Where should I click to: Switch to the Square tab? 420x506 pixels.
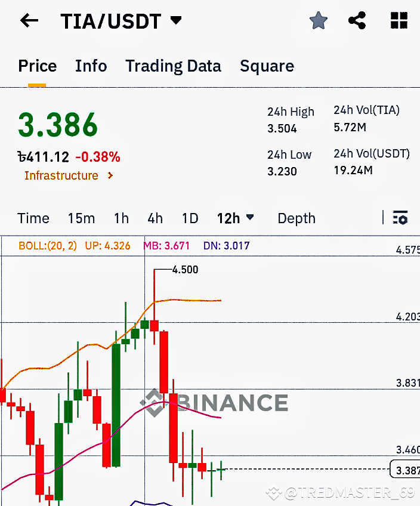click(x=267, y=66)
